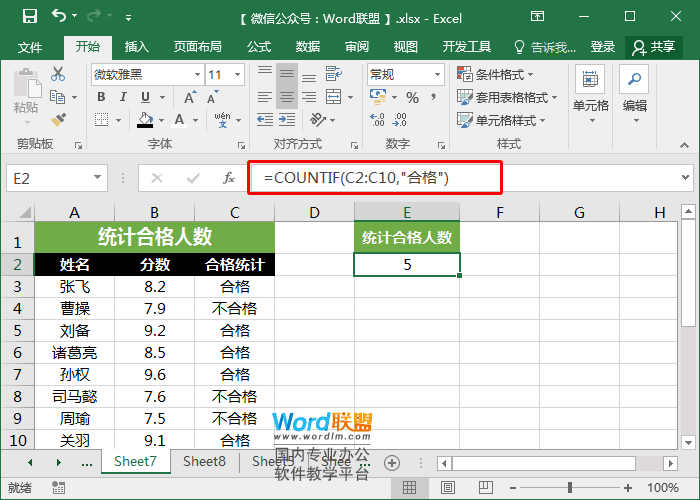
Task: Toggle bottom vertical alignment
Action: click(309, 77)
